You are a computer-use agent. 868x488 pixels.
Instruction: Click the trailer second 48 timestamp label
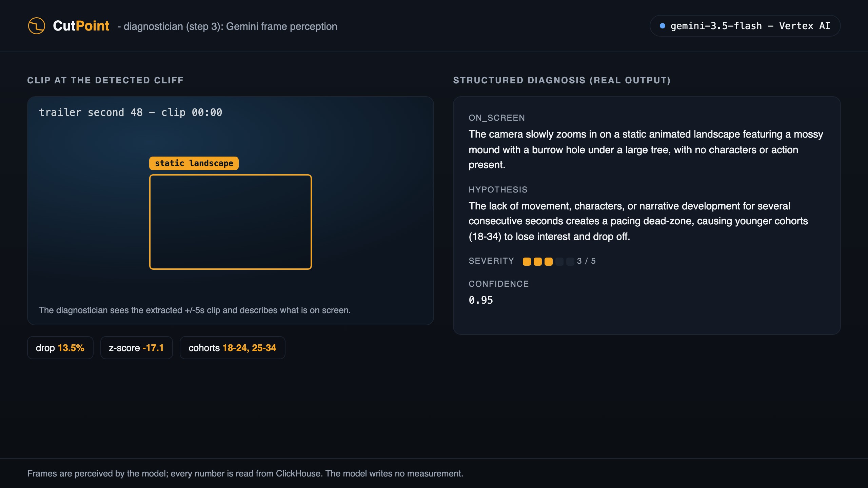(131, 112)
